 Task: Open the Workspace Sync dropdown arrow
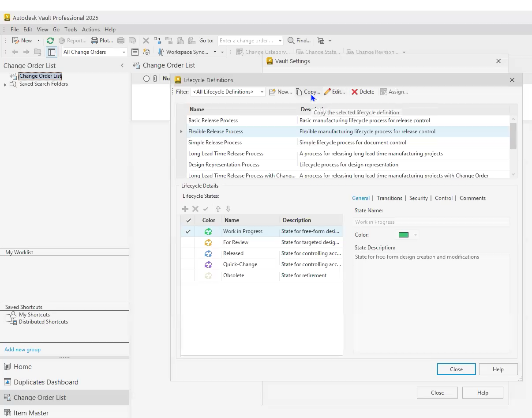point(215,52)
